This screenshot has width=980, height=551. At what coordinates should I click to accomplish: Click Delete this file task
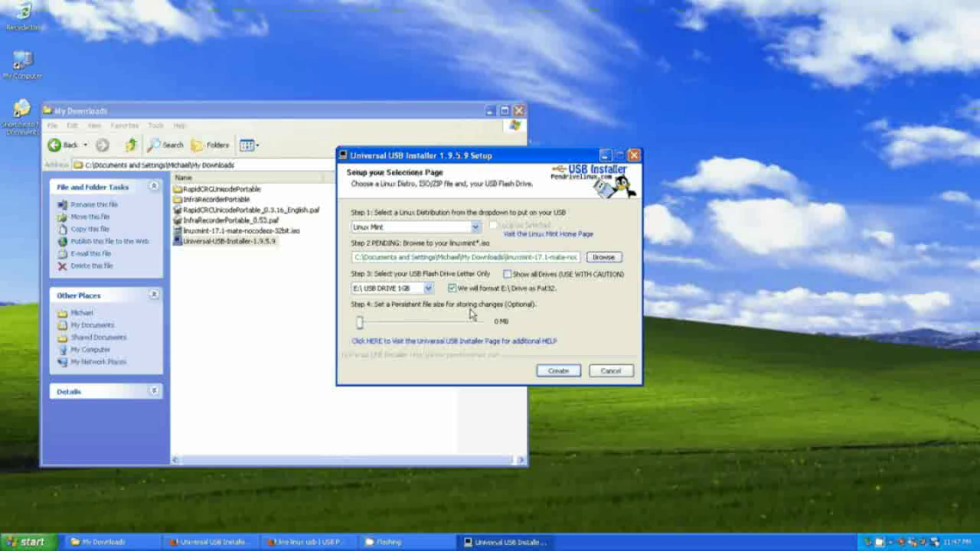click(92, 266)
